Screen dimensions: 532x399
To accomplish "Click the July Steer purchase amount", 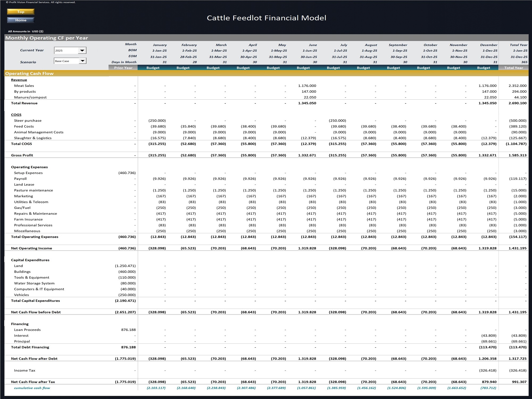I will (337, 120).
